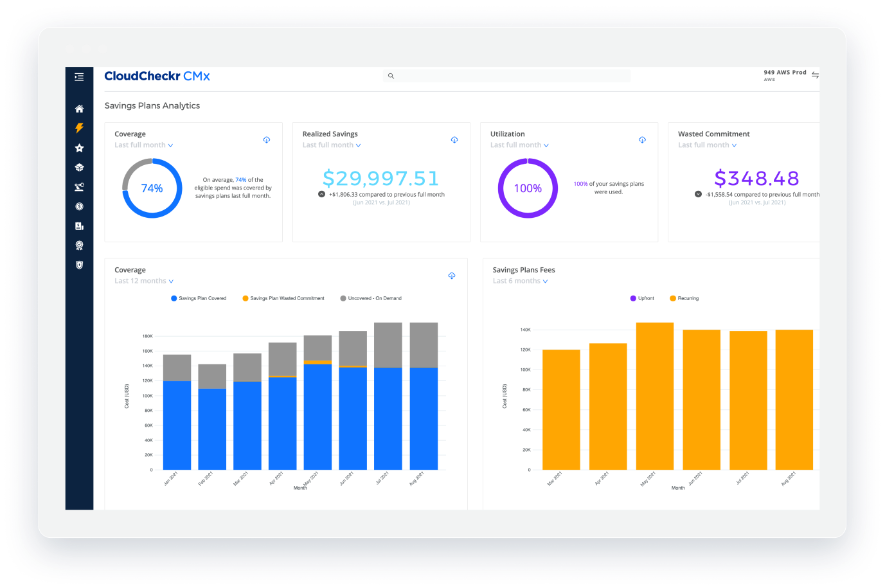Download the Utilization card data
885x588 pixels.
click(x=642, y=139)
